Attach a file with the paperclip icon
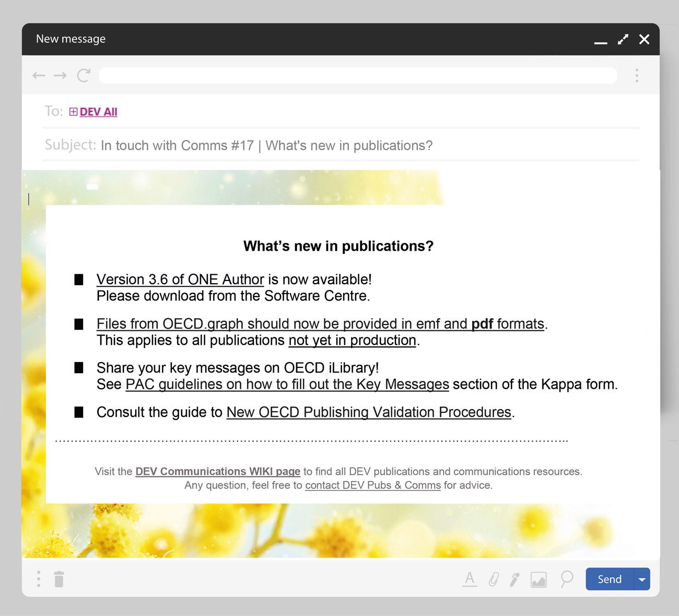The height and width of the screenshot is (616, 679). click(494, 579)
